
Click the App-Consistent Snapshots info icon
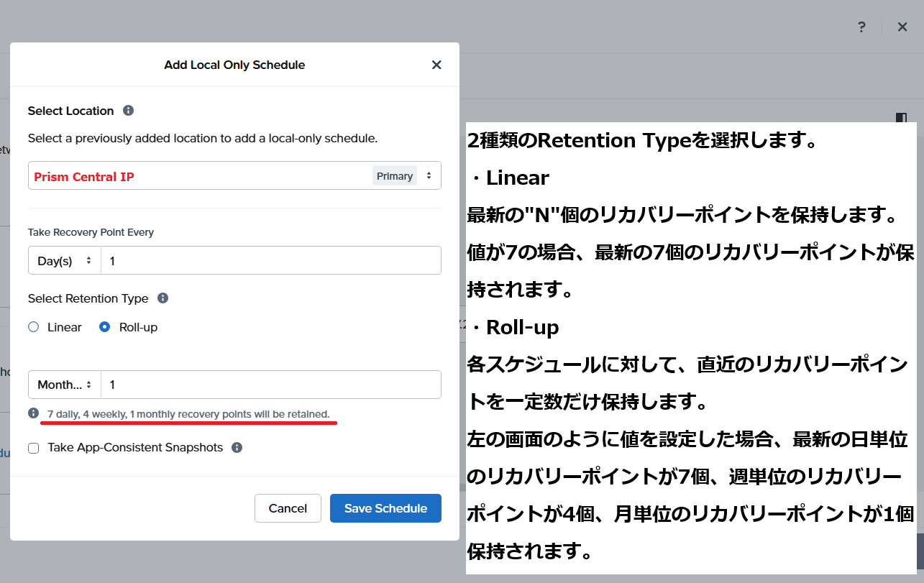point(237,447)
